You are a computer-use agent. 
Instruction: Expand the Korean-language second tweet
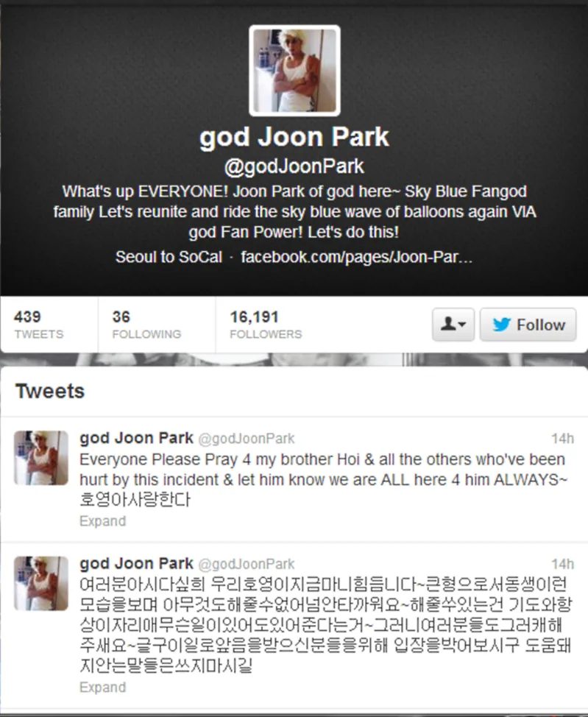pyautogui.click(x=102, y=688)
